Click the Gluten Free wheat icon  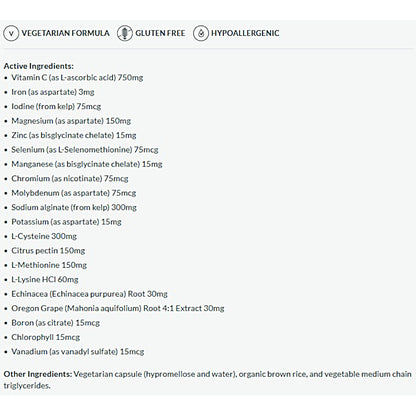[125, 33]
